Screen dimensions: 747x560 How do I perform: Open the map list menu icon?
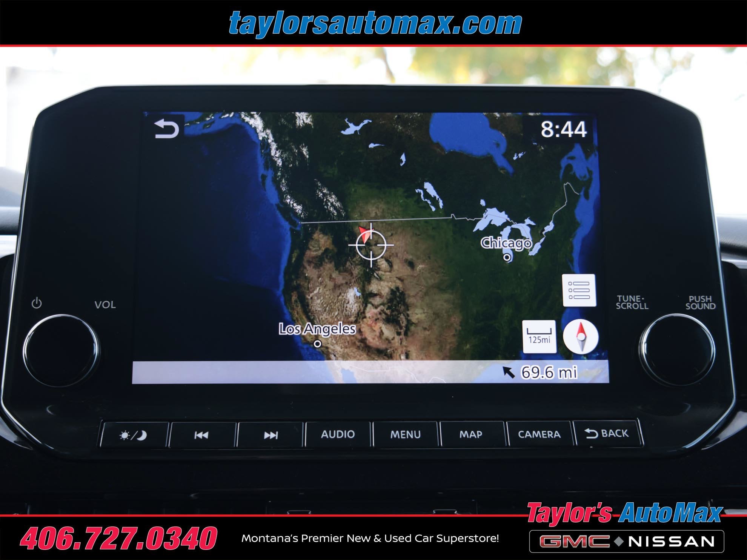(579, 290)
